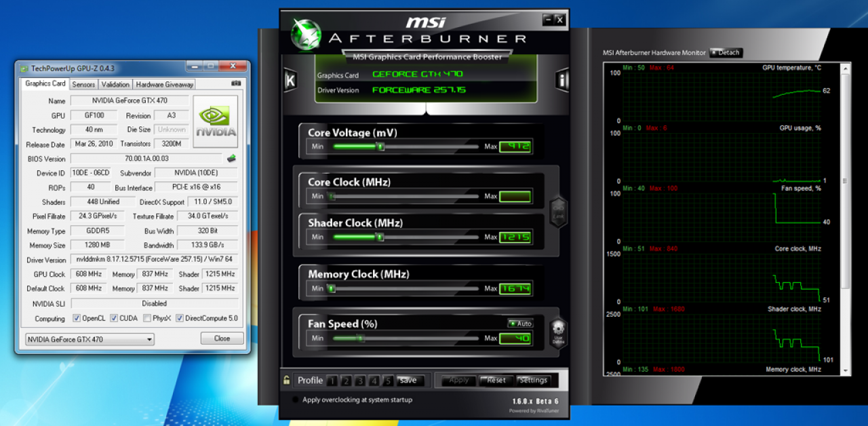Open the info panel via the i button
Screen dimensions: 868x426
click(x=562, y=81)
